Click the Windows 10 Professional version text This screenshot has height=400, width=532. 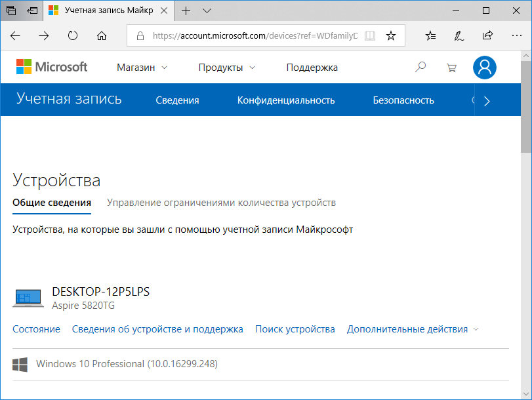tap(127, 364)
